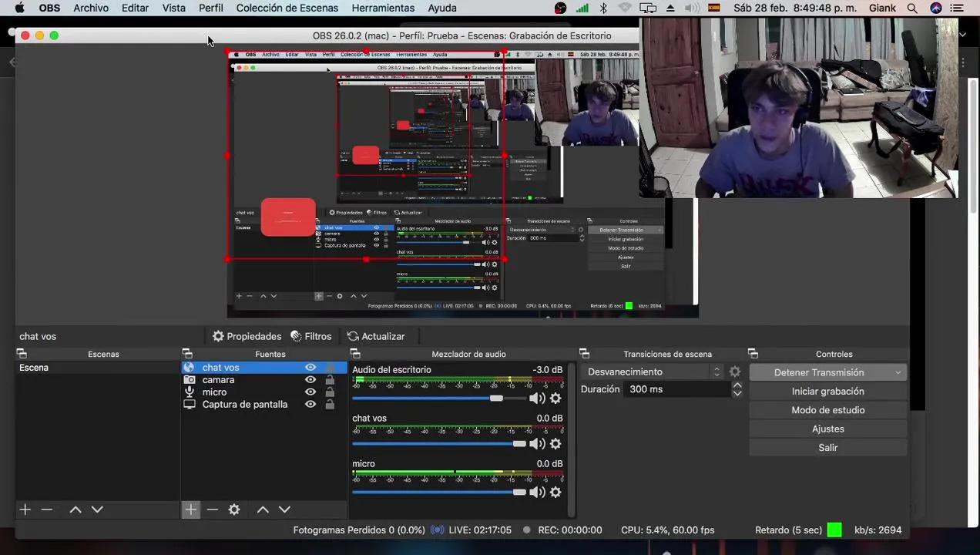
Task: Open the Vista menu
Action: tap(173, 8)
